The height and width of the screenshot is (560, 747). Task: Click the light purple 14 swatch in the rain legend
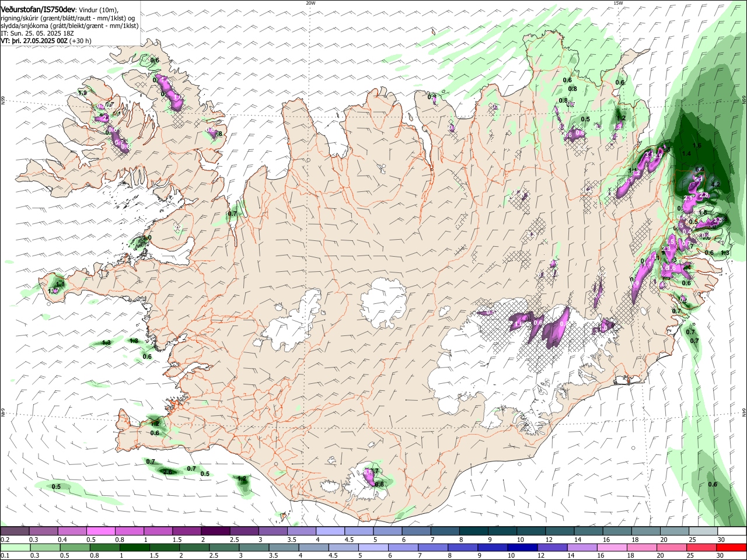(x=582, y=547)
